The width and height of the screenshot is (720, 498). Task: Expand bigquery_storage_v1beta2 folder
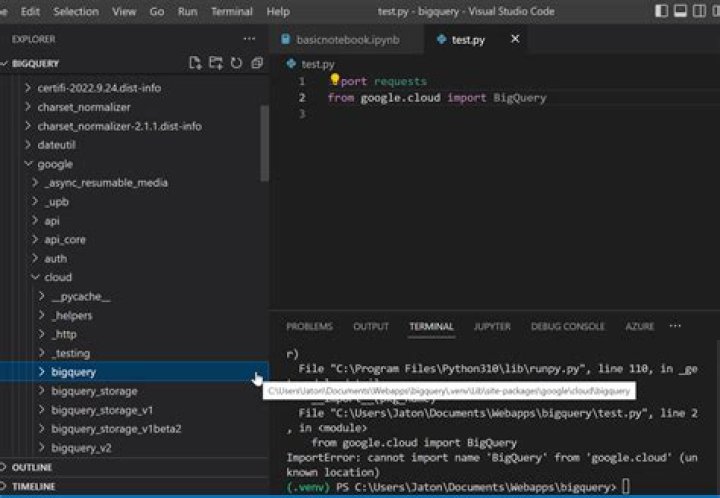tap(133, 429)
